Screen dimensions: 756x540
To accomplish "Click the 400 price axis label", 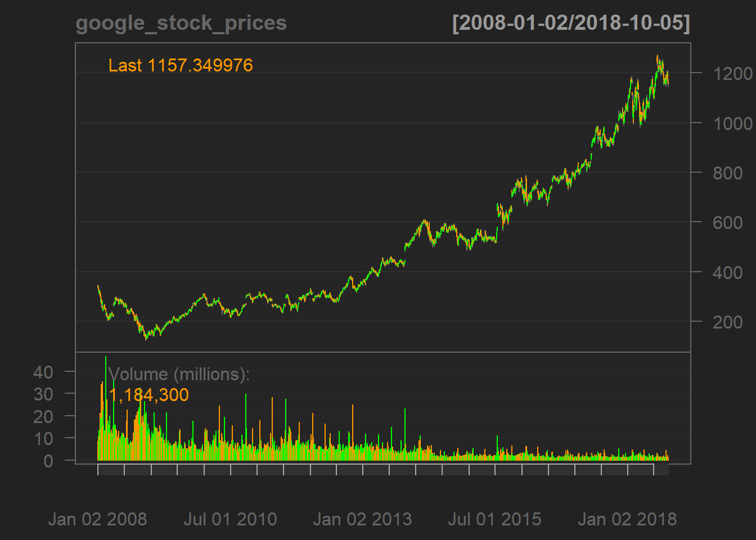I will pyautogui.click(x=728, y=272).
